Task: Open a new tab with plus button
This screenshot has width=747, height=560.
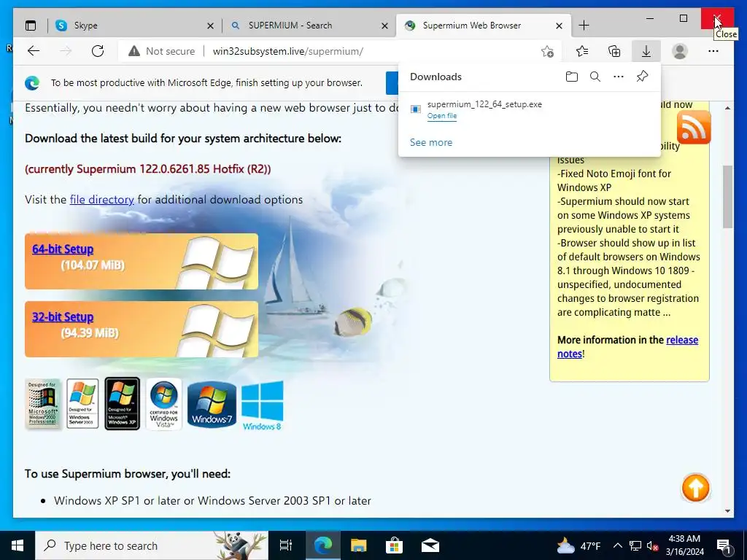Action: coord(584,26)
